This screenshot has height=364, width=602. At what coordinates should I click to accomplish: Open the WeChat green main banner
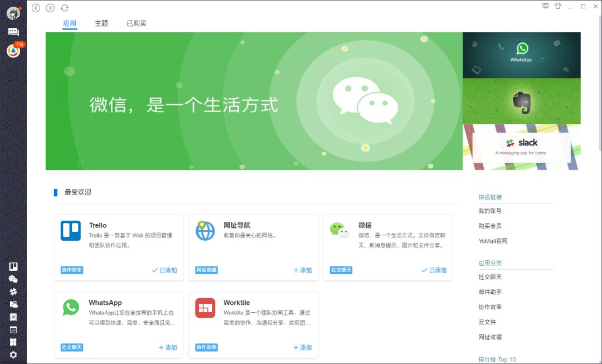point(254,101)
